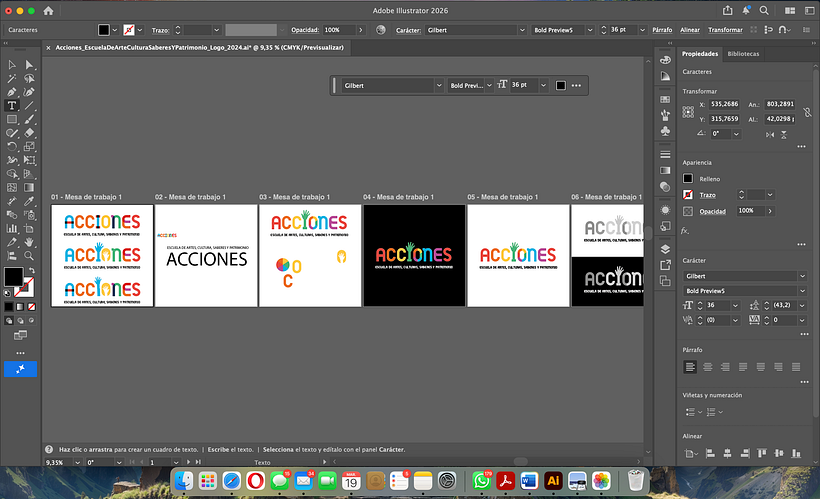820x499 pixels.
Task: Switch to Propiedades tab
Action: pyautogui.click(x=700, y=54)
